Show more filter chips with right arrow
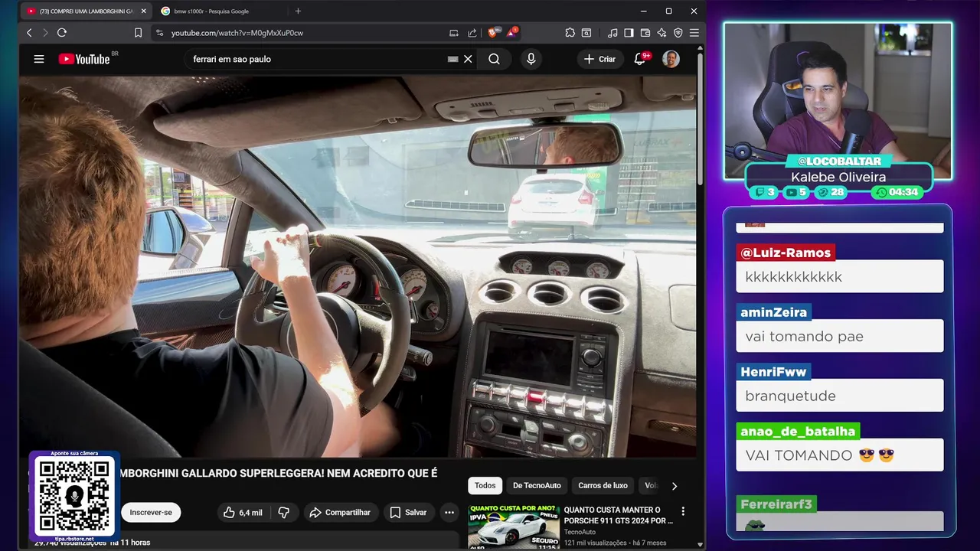Viewport: 980px width, 551px height. pyautogui.click(x=675, y=485)
